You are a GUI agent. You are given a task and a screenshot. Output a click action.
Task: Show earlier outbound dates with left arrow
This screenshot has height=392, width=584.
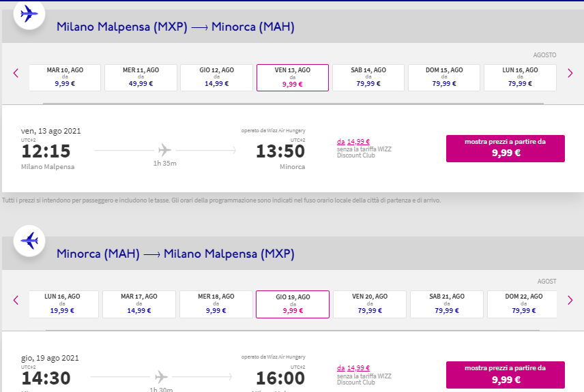[16, 73]
